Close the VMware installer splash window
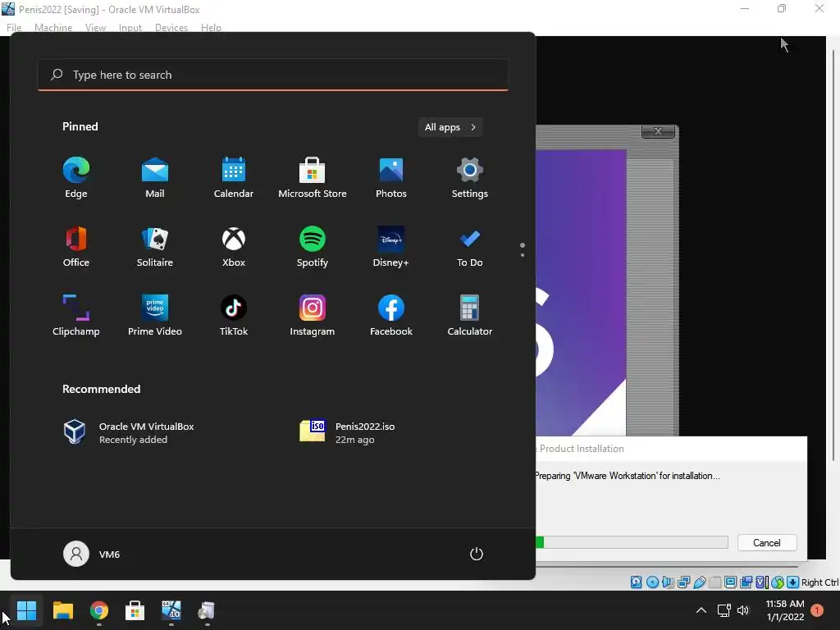The image size is (840, 630). click(658, 131)
